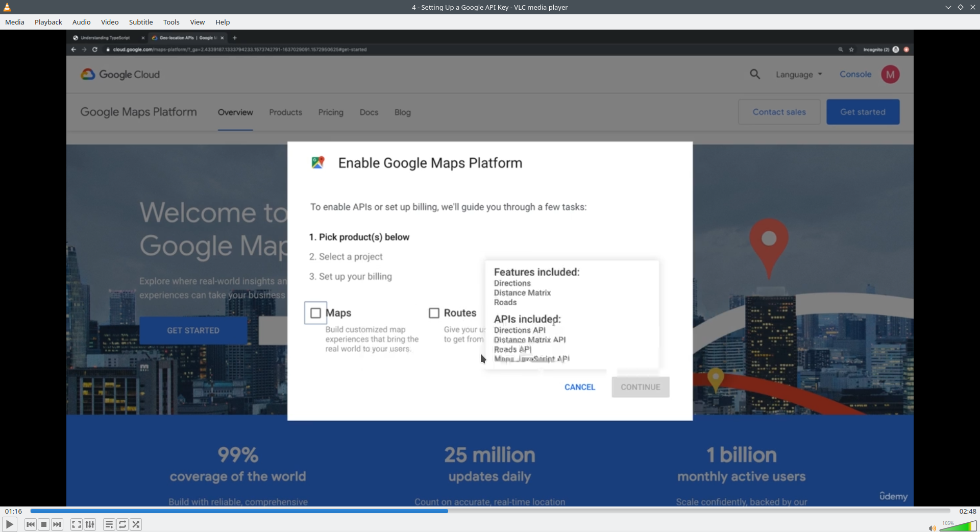Click the browser reload icon
Screen dimensions: 980x532
tap(95, 50)
